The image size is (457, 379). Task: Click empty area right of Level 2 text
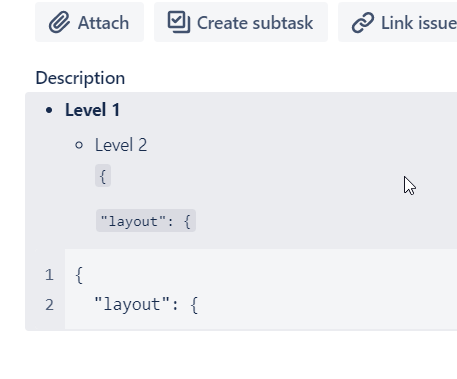pyautogui.click(x=283, y=145)
